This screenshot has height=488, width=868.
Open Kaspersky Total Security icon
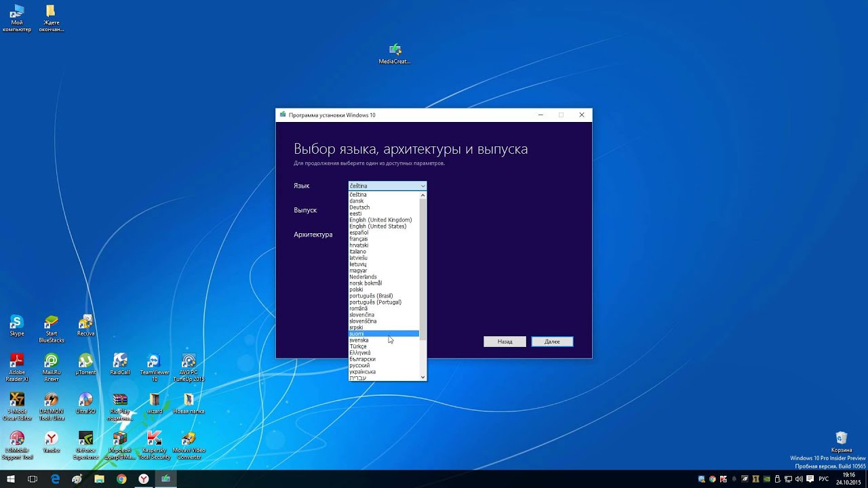pos(155,445)
